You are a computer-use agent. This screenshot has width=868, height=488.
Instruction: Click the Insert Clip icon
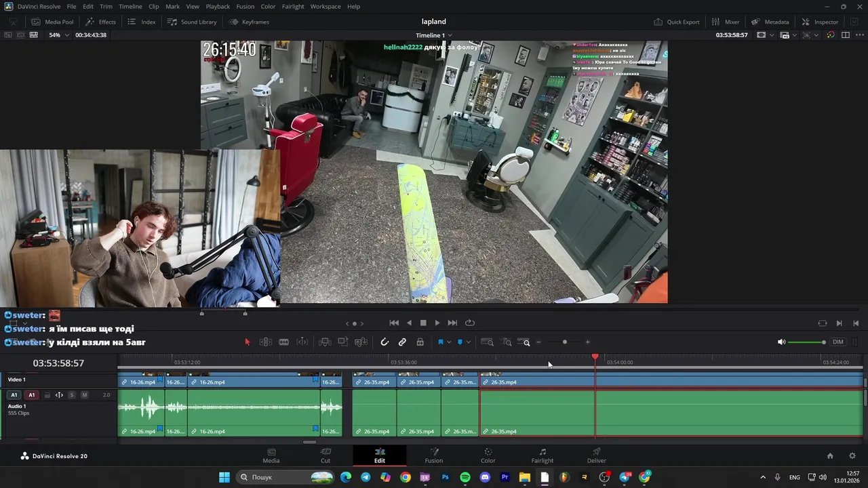325,342
